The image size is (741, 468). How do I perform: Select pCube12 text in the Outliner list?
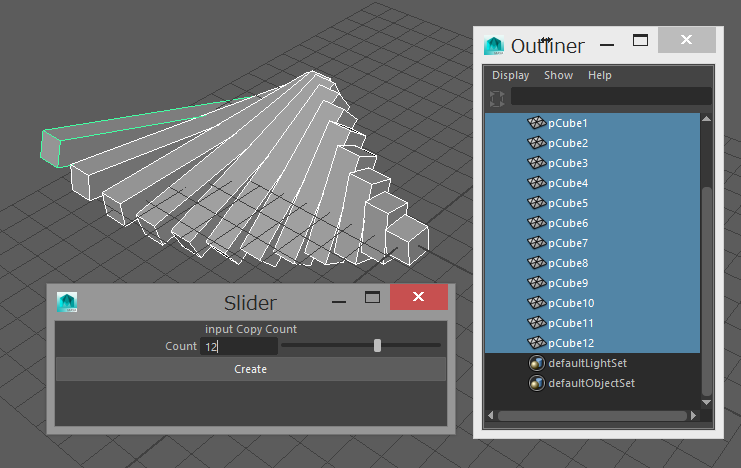point(571,343)
